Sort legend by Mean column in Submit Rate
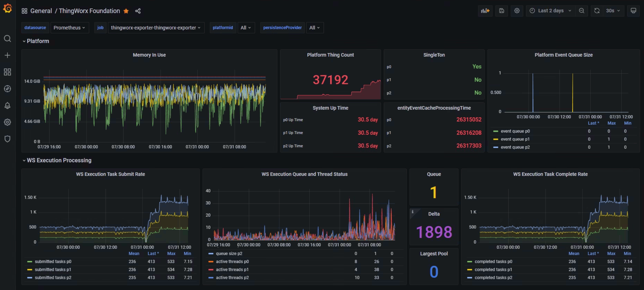The height and width of the screenshot is (290, 644). click(x=134, y=254)
